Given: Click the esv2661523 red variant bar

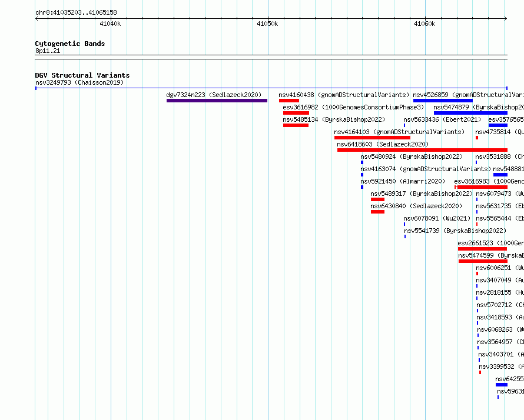Looking at the screenshot, I should (x=483, y=249).
